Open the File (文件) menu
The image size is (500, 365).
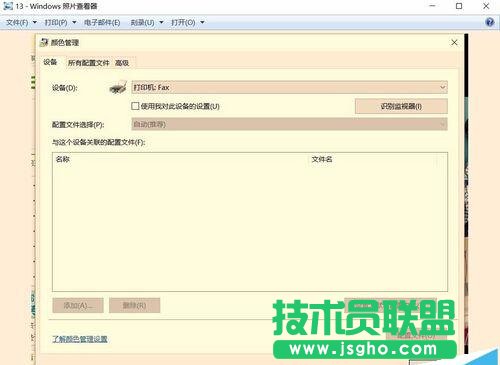pyautogui.click(x=21, y=22)
